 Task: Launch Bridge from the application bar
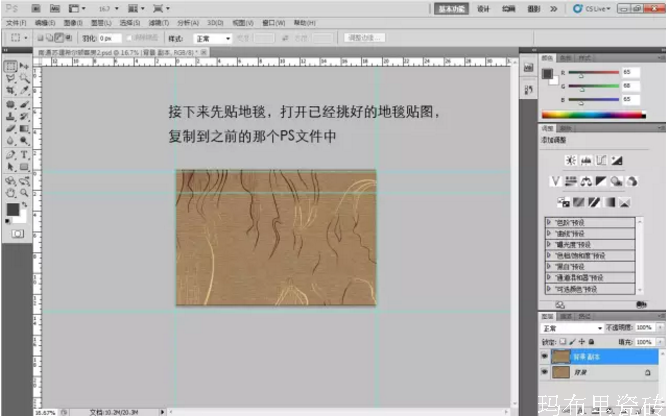tap(36, 8)
